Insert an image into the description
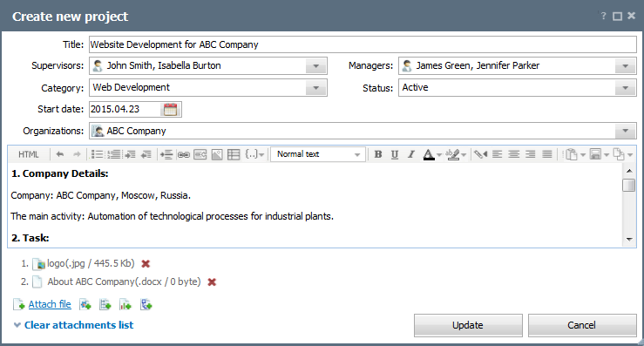Screen dimensions: 644x346 pos(217,154)
